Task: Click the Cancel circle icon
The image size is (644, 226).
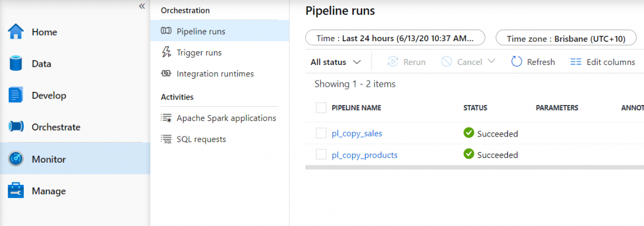Action: pos(447,62)
